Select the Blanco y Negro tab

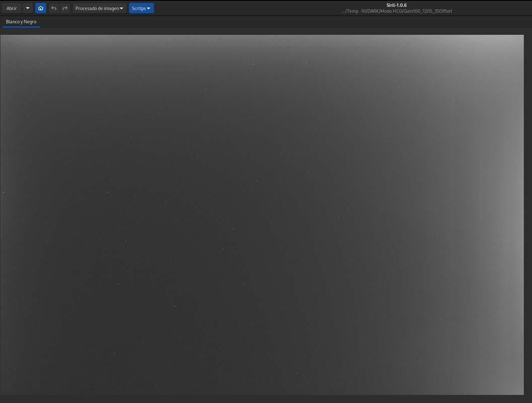tap(21, 22)
